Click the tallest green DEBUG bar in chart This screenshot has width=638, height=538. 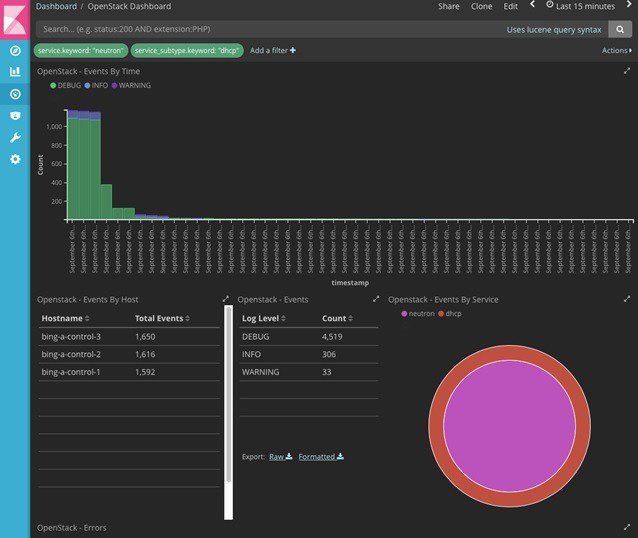pos(73,169)
